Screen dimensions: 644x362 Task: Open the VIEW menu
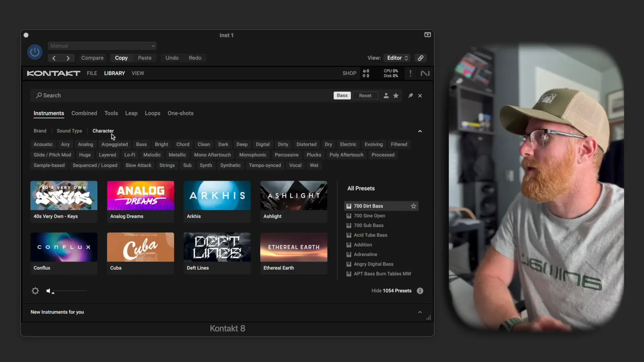[x=138, y=73]
